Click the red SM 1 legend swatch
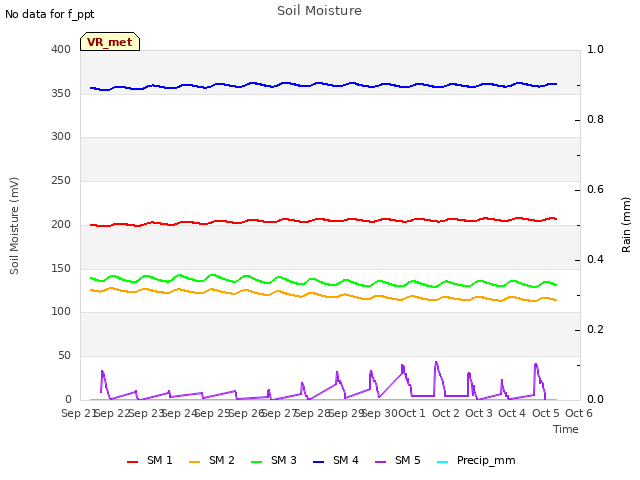This screenshot has height=480, width=640. pos(133,462)
